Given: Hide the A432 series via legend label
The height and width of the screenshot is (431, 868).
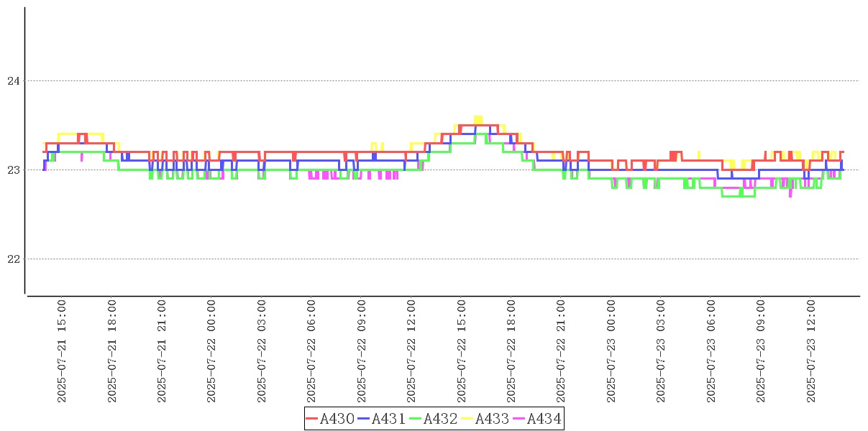Looking at the screenshot, I should (x=440, y=419).
